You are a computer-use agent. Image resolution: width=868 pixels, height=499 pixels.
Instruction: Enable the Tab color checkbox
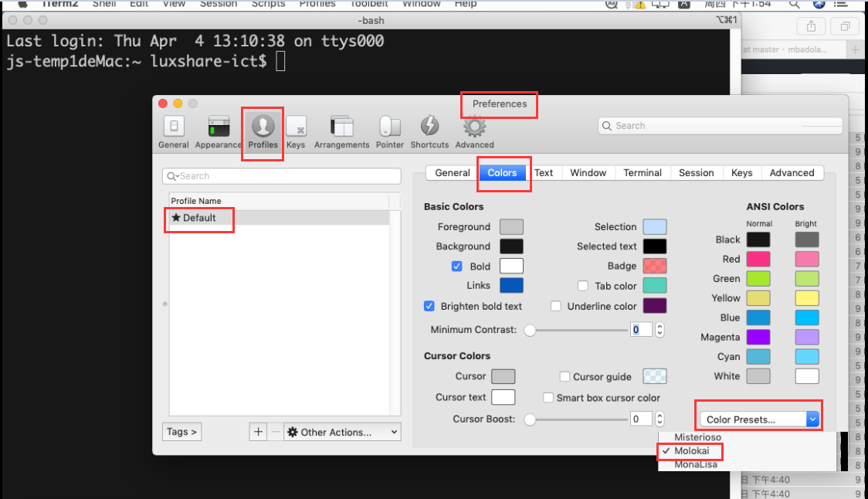(583, 286)
